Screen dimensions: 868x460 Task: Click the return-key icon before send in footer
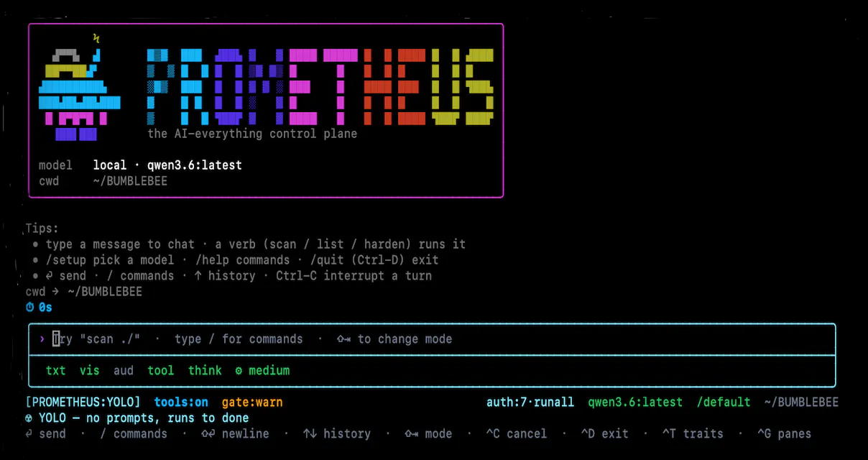pyautogui.click(x=29, y=434)
